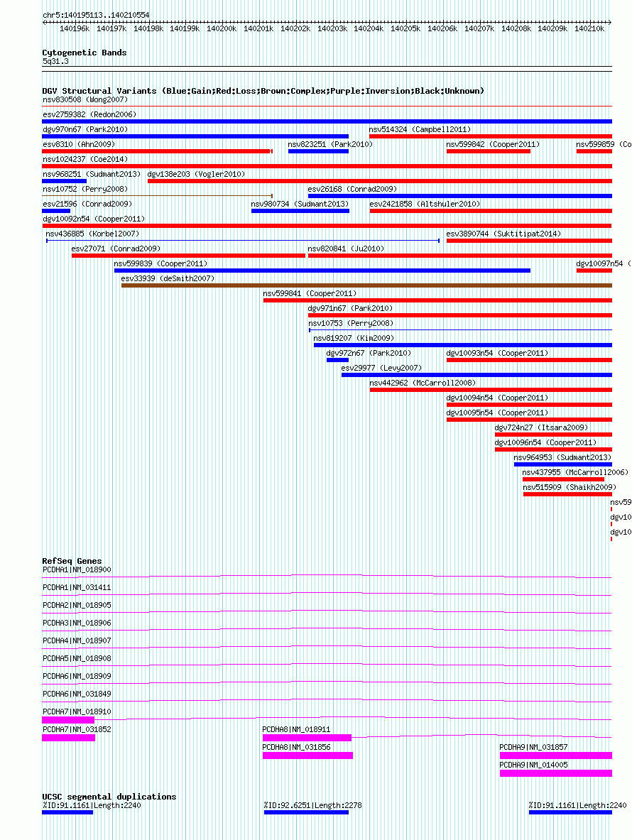Screen dimensions: 632x840
Task: Click nsv10752 (Perry2008) label
Action: pyautogui.click(x=85, y=189)
